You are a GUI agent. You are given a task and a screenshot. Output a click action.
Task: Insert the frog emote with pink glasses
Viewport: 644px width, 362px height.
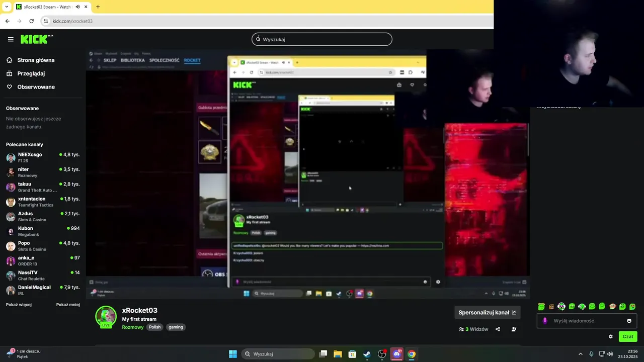point(561,306)
